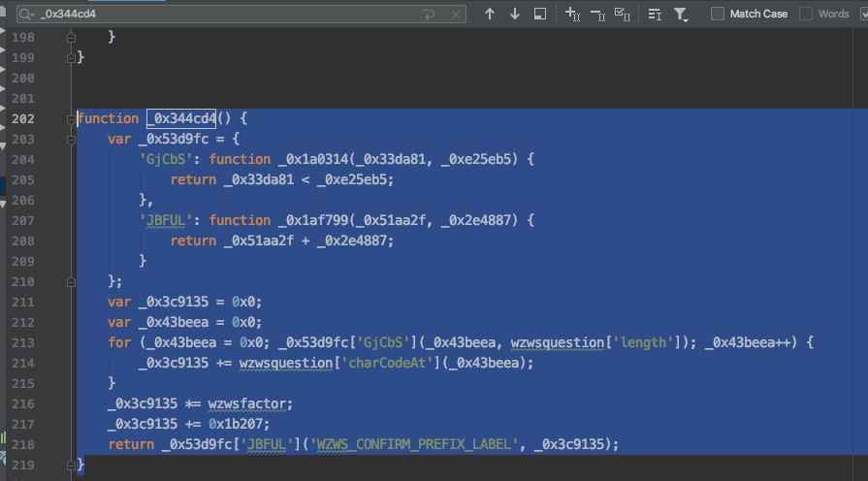Click line number 218 in gutter
The height and width of the screenshot is (481, 868).
(23, 445)
